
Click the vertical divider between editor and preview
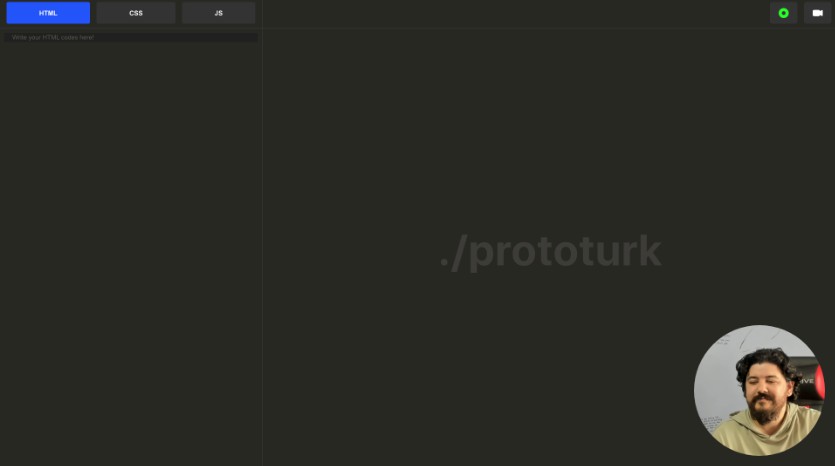(x=262, y=250)
